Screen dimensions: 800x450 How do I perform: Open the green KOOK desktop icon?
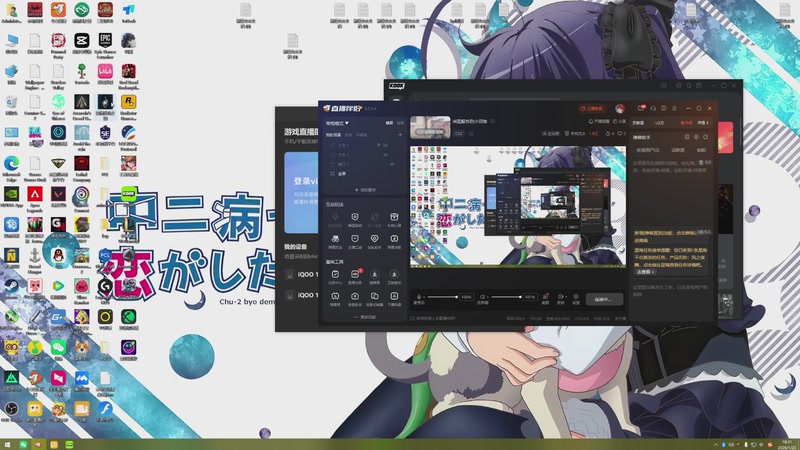pos(129,194)
